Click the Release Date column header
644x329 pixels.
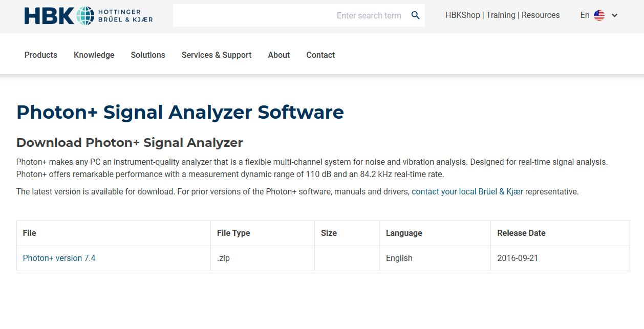click(x=521, y=233)
